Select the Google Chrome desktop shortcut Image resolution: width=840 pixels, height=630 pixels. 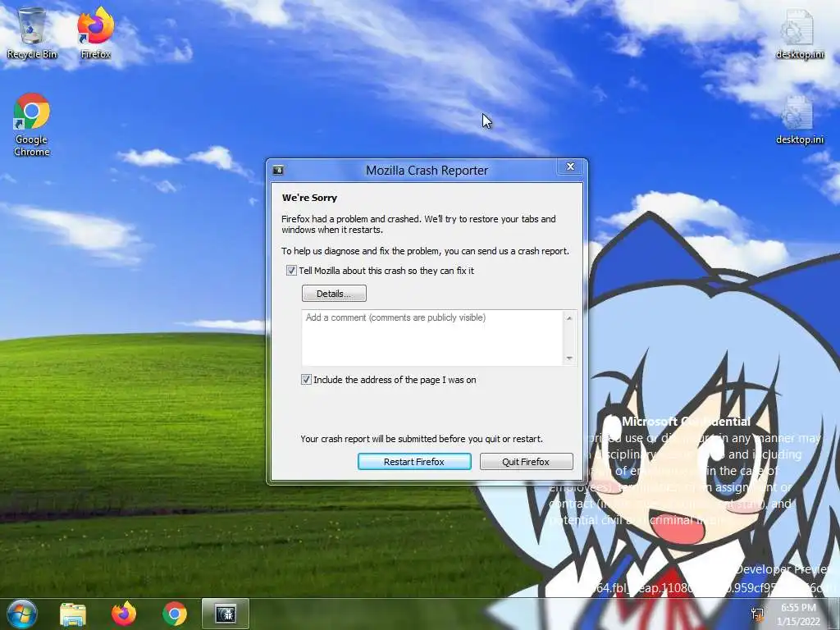pos(32,125)
